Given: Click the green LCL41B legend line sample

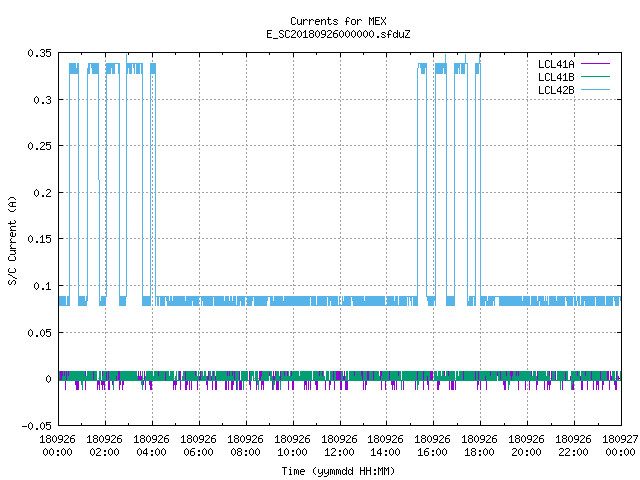Looking at the screenshot, I should tap(595, 77).
